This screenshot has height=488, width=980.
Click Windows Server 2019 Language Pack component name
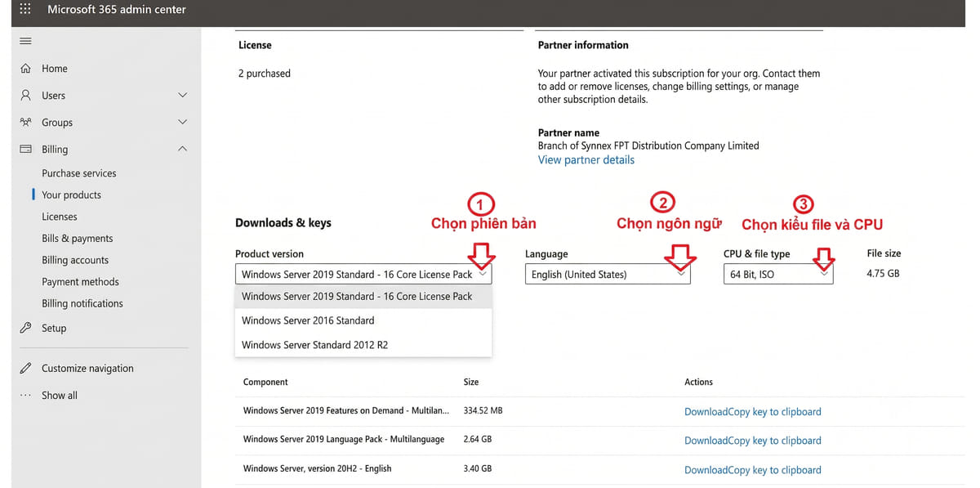pos(344,439)
